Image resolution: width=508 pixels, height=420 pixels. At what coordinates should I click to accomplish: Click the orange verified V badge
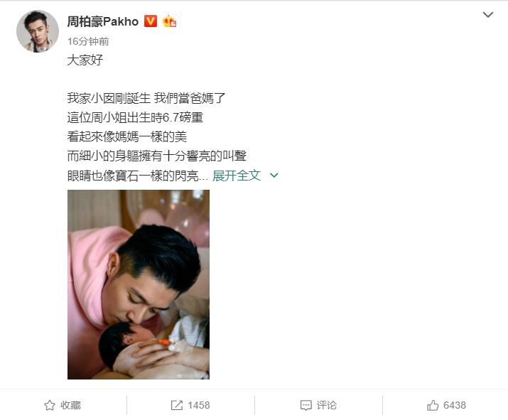click(151, 21)
